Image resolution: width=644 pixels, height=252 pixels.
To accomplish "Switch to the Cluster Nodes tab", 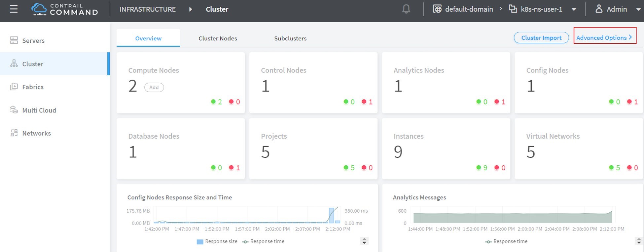I will (x=218, y=38).
